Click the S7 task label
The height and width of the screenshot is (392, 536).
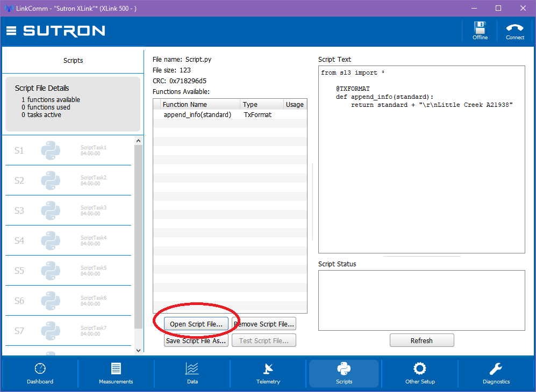(x=19, y=331)
